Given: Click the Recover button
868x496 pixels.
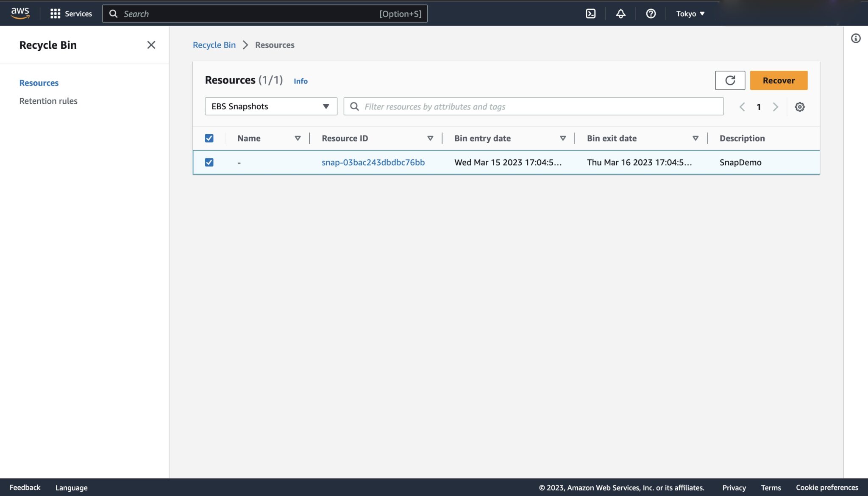Looking at the screenshot, I should pos(779,80).
